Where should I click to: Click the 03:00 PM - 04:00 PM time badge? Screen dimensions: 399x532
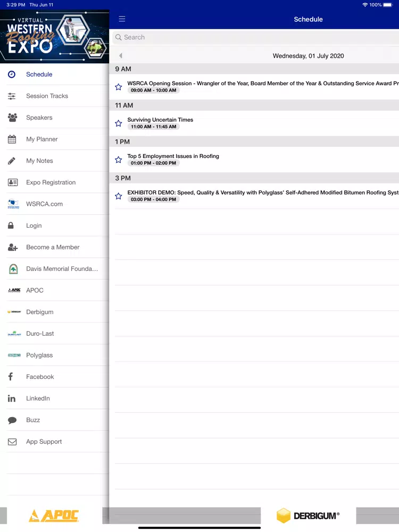point(154,199)
